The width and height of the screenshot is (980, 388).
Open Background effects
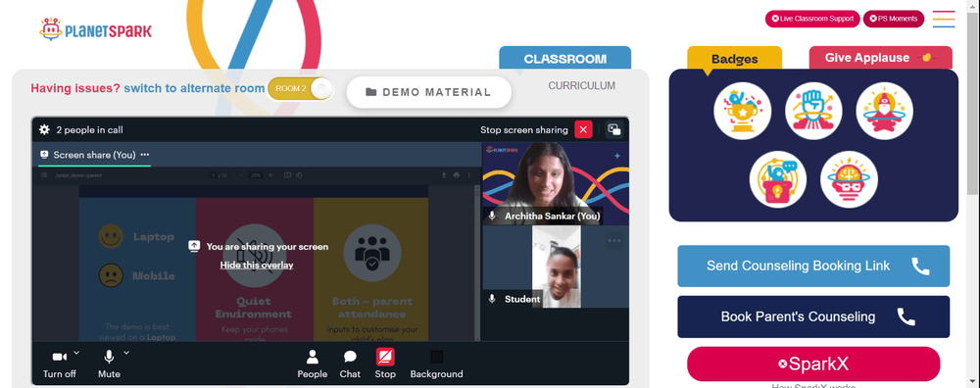436,364
